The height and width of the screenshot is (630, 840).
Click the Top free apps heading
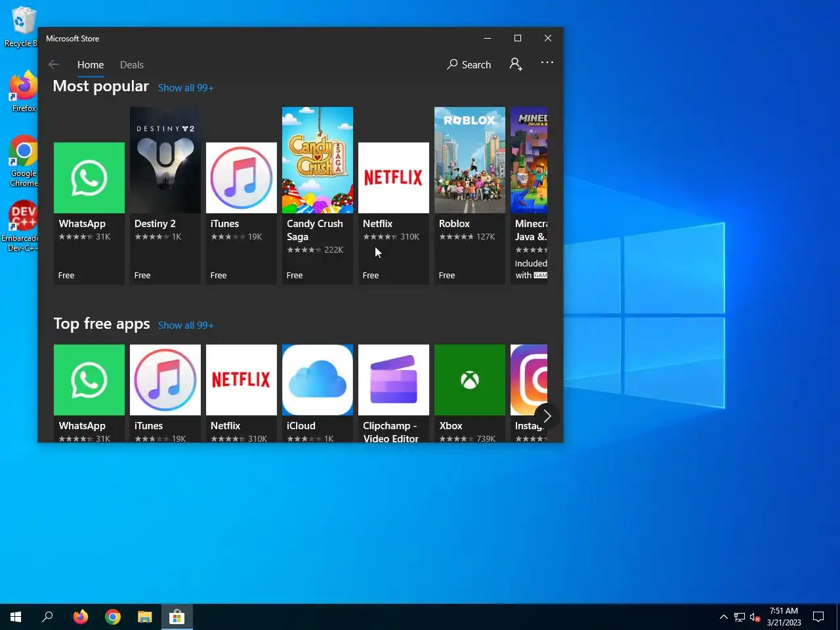pos(102,324)
